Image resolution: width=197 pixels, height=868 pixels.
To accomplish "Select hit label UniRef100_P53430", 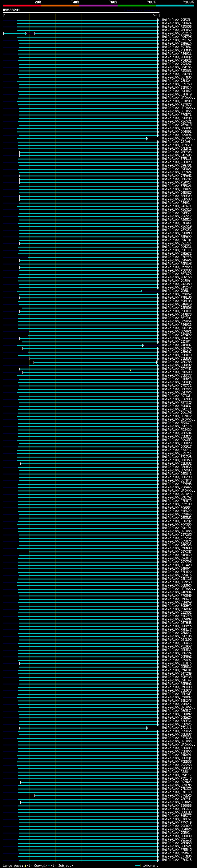I will coord(177,430).
